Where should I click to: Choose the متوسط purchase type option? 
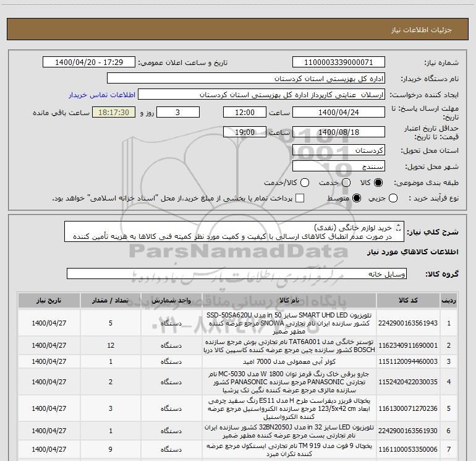[x=357, y=198]
